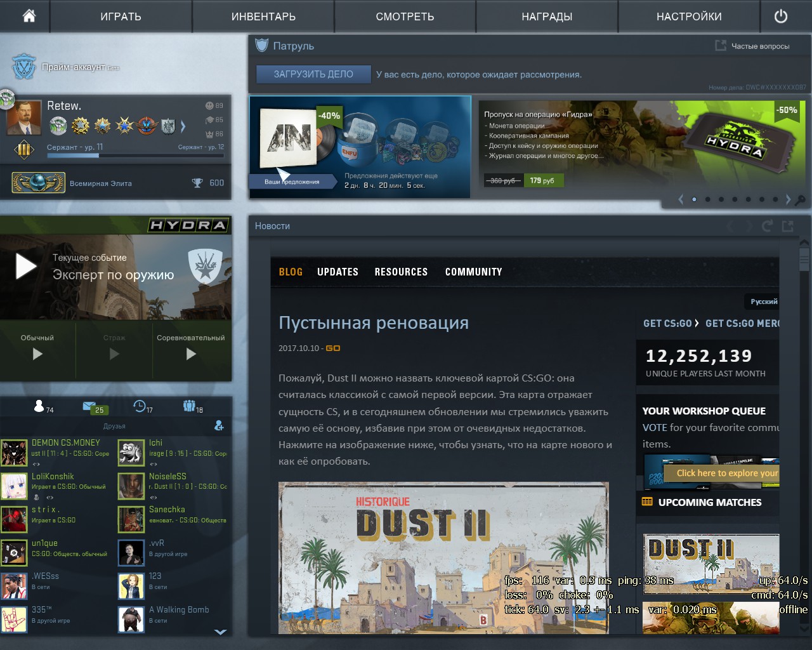Viewport: 812px width, 650px height.
Task: Open the Prime account shield badge
Action: click(x=24, y=67)
